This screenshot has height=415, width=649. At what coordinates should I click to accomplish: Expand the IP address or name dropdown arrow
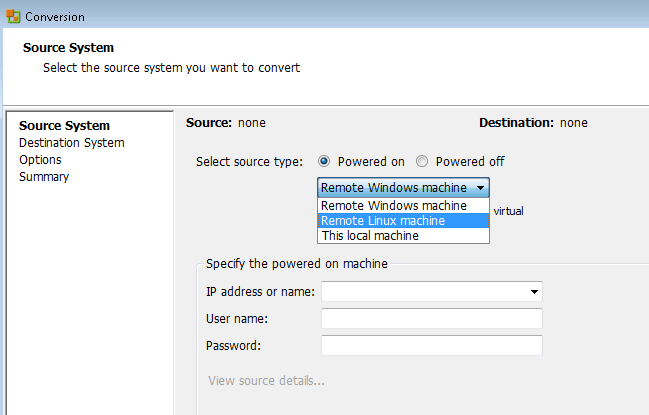coord(534,292)
